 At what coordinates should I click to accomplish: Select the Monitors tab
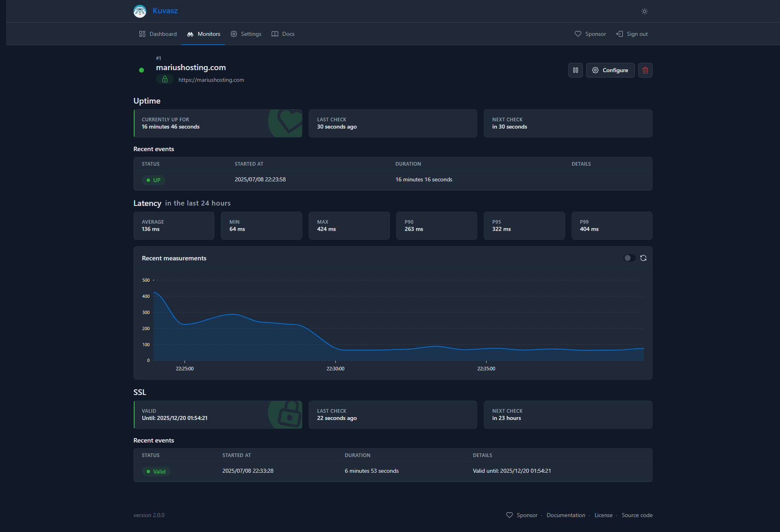point(204,34)
